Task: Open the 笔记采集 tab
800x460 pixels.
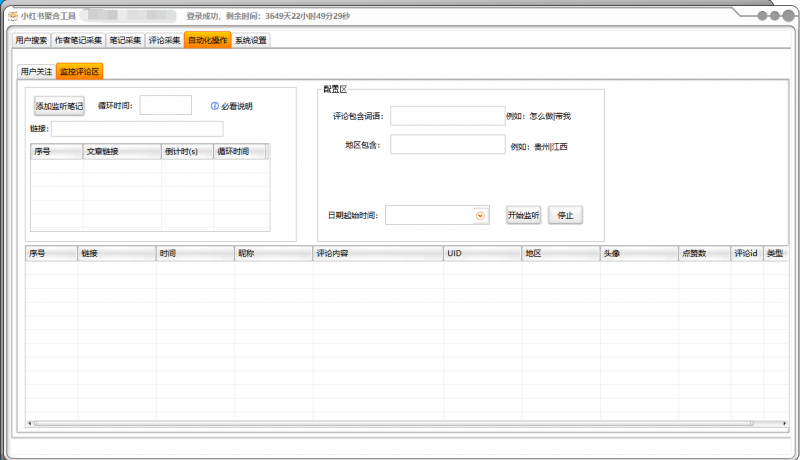Action: (125, 40)
